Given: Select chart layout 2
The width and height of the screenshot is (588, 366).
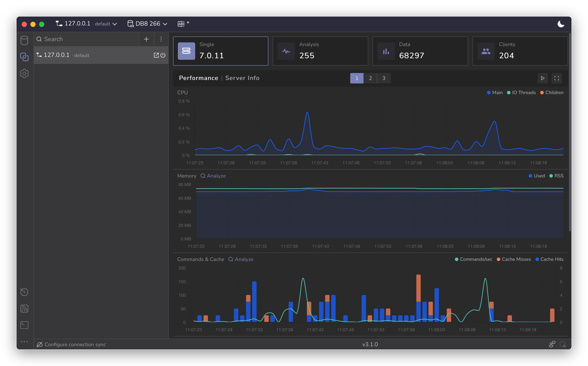Looking at the screenshot, I should 370,78.
